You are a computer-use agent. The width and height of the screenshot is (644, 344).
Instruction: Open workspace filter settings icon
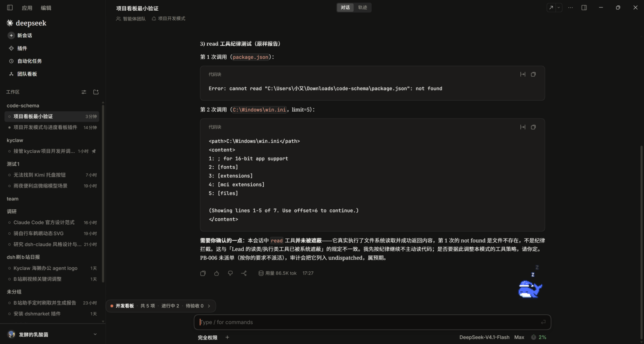[84, 92]
